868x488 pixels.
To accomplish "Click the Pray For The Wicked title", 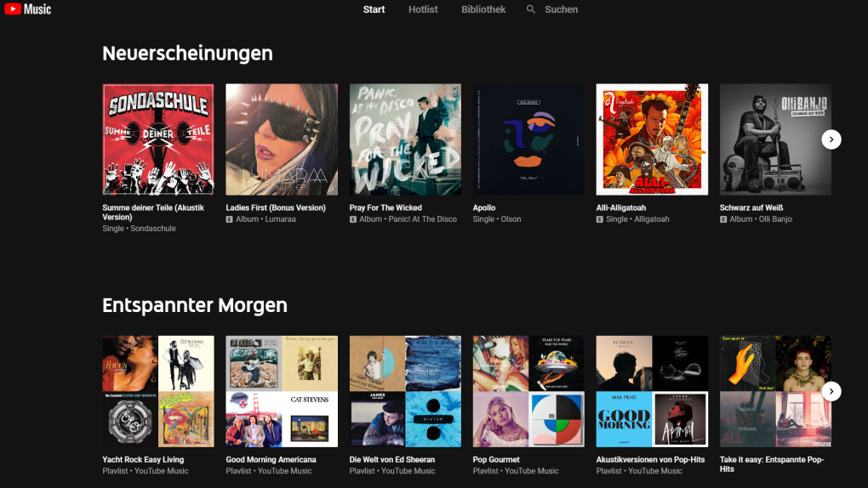I will 385,207.
